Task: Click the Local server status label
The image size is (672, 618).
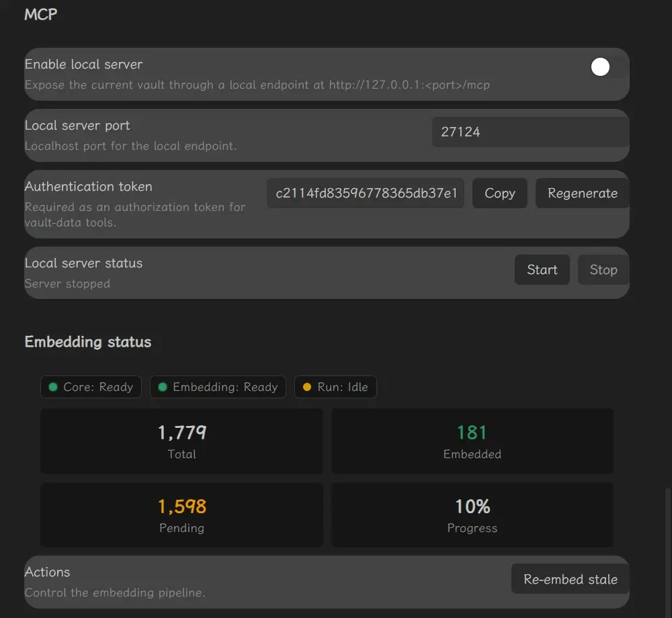Action: [x=83, y=263]
